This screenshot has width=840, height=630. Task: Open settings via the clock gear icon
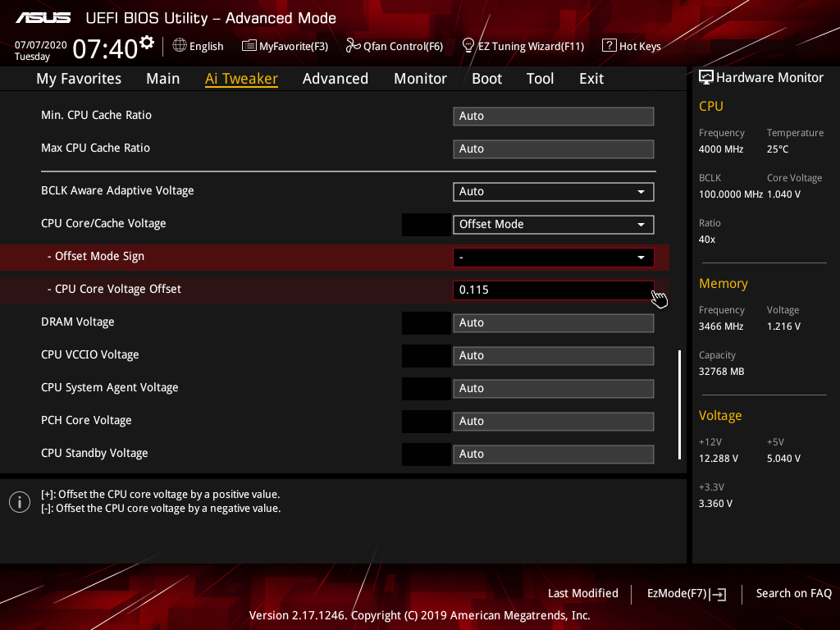point(147,43)
